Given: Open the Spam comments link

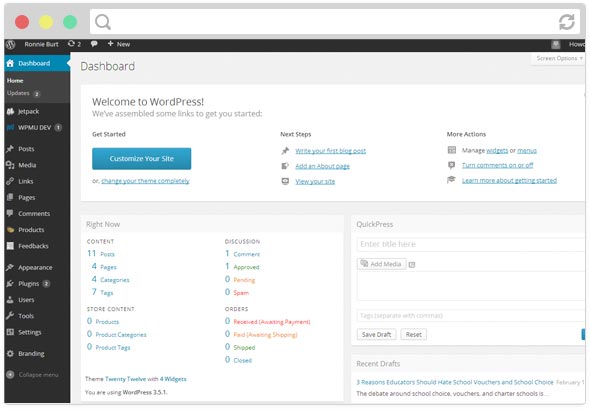Looking at the screenshot, I should pyautogui.click(x=241, y=293).
